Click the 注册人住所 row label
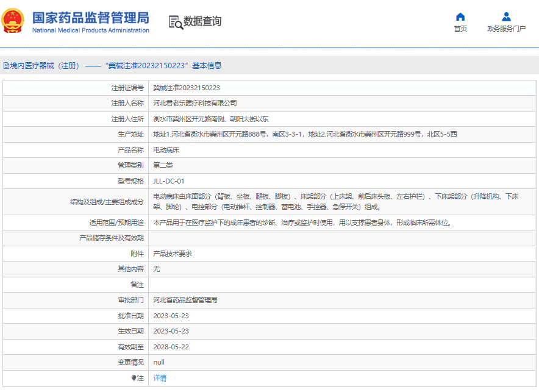The image size is (539, 392). (x=127, y=119)
